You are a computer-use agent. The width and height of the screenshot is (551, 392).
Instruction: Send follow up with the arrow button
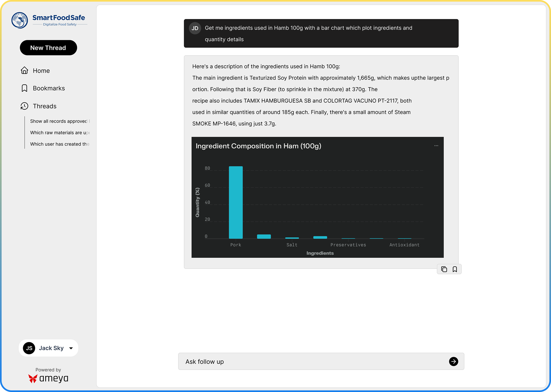pyautogui.click(x=453, y=361)
